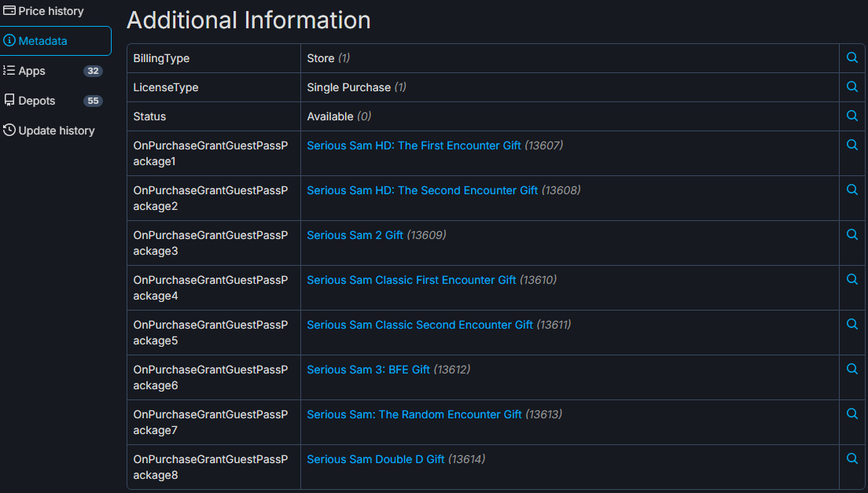Click the Depots count badge 55
Viewport: 868px width, 493px height.
93,101
